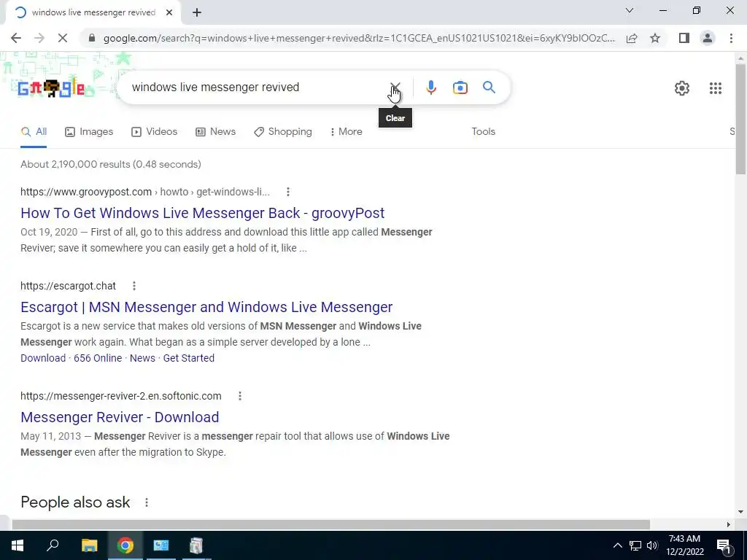This screenshot has height=560, width=747.
Task: Open People also ask options
Action: click(x=146, y=502)
